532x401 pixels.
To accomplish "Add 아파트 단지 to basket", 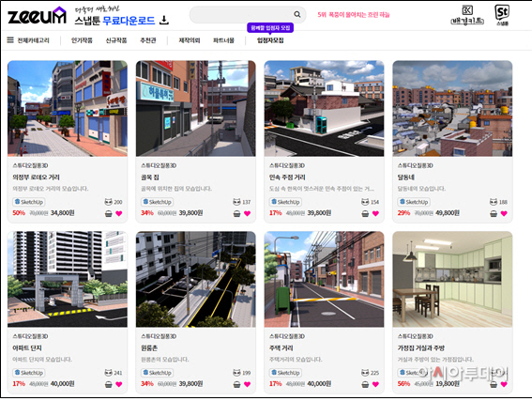I will click(109, 384).
